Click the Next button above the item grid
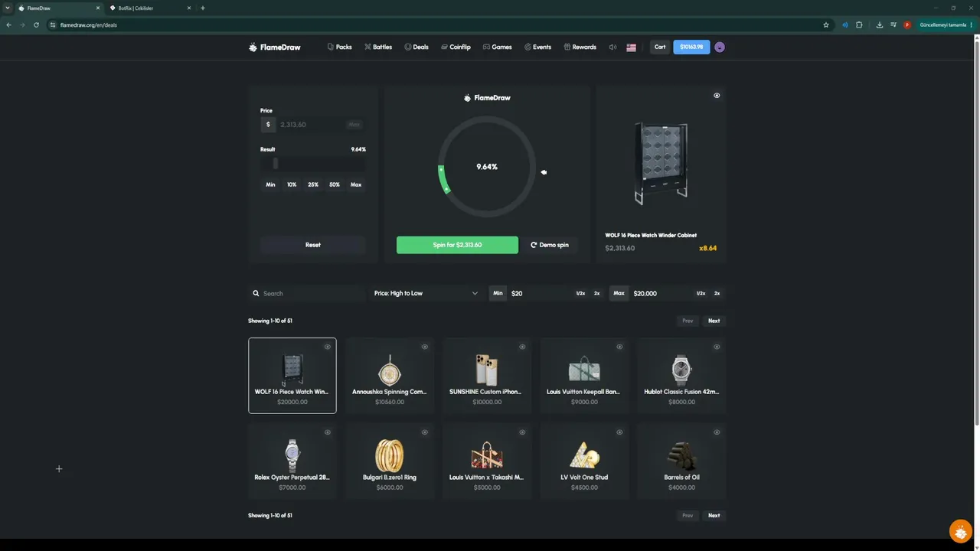Image resolution: width=980 pixels, height=551 pixels. [x=714, y=321]
